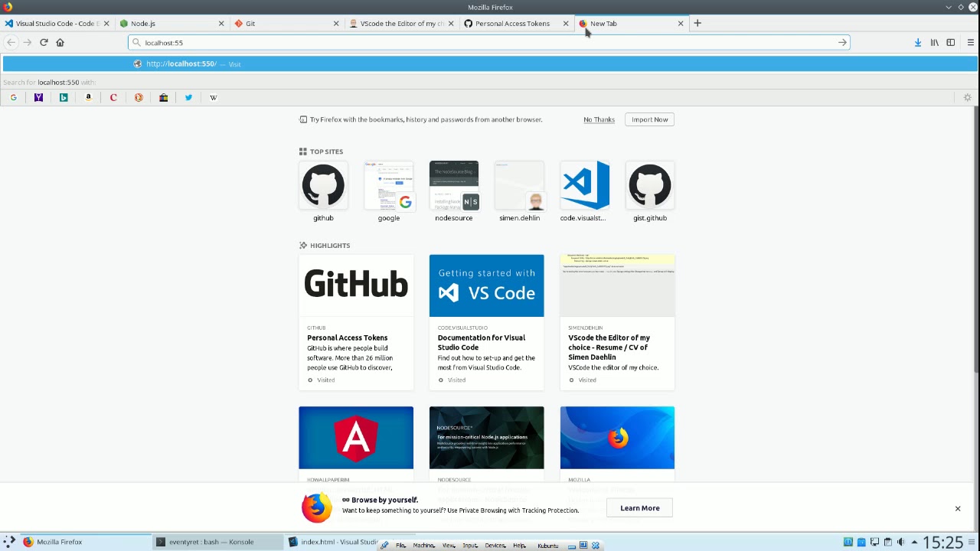Reload the page with the refresh icon

(44, 42)
